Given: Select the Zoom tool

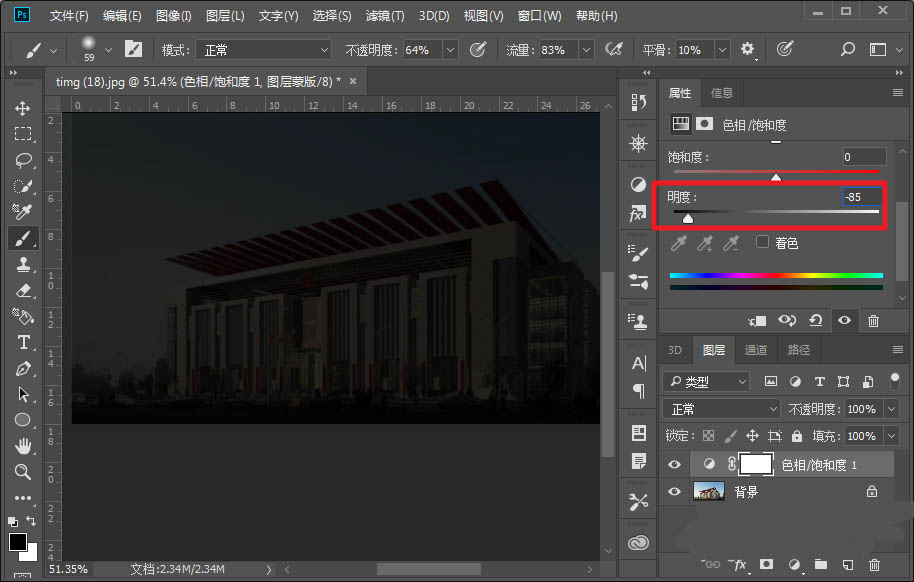Looking at the screenshot, I should (22, 472).
